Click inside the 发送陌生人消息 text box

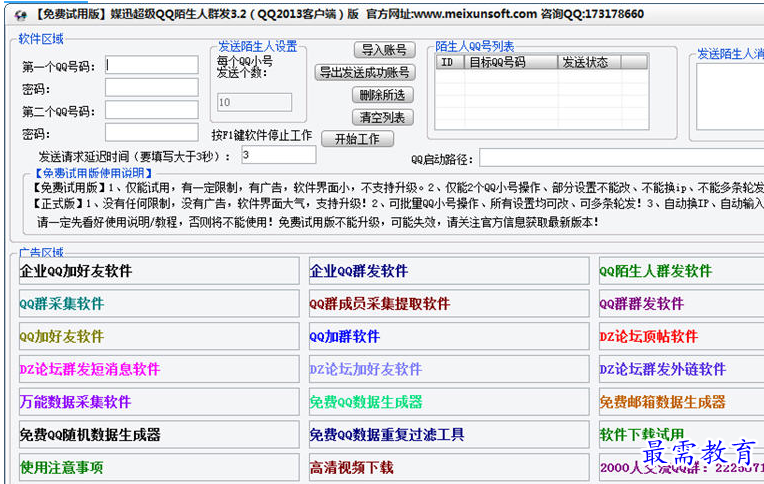point(730,97)
